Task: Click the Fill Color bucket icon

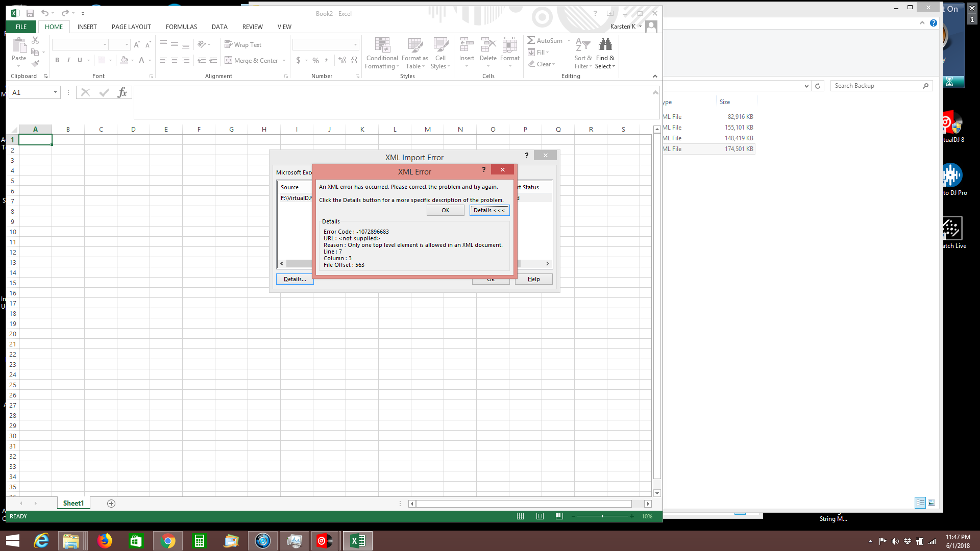Action: click(x=124, y=60)
